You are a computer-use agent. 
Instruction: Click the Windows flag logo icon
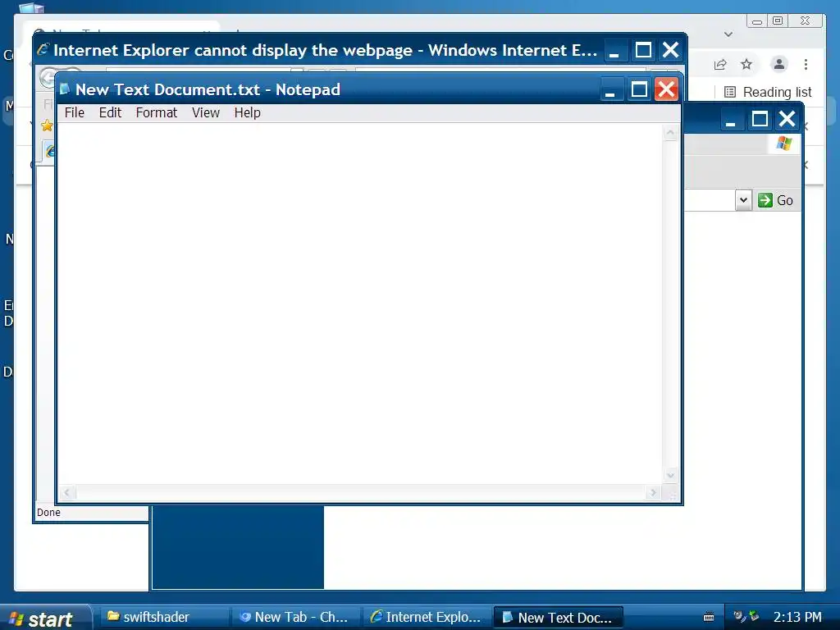[783, 144]
